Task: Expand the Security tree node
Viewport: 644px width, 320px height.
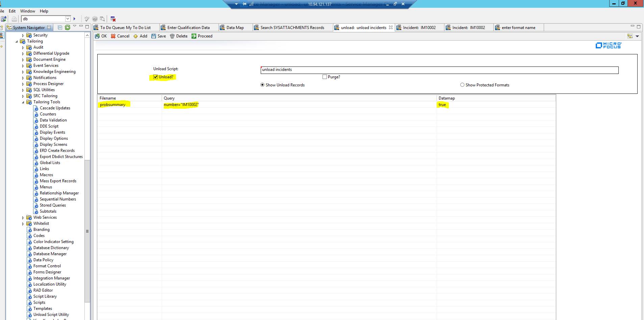Action: click(x=23, y=35)
